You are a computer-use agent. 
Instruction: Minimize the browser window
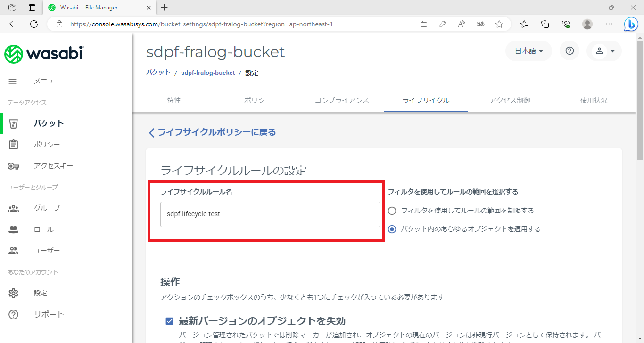point(590,8)
